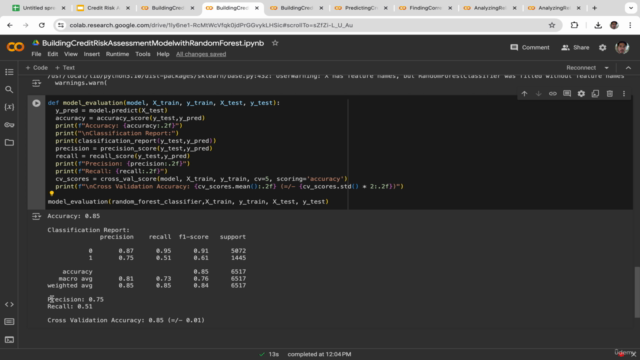The height and width of the screenshot is (360, 640).
Task: Toggle output actions icon for evaluation output
Action: [36, 216]
